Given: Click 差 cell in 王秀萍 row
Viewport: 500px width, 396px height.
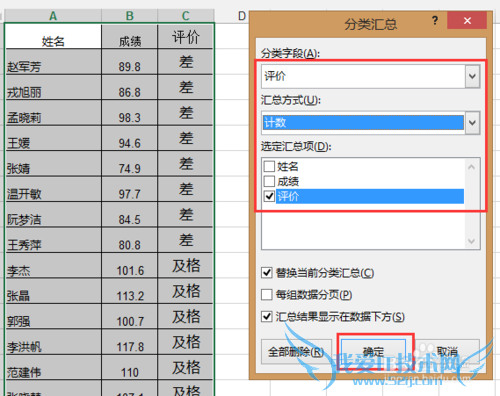Looking at the screenshot, I should 185,240.
